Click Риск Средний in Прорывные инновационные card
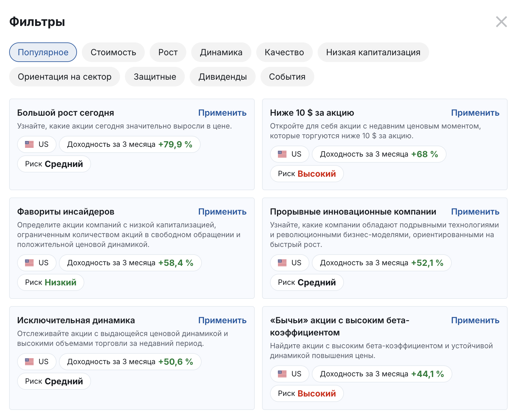Viewport: 518px width, 420px height. [x=307, y=282]
